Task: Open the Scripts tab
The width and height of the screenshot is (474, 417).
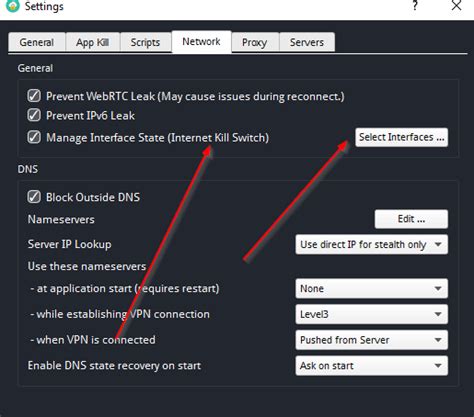Action: [145, 42]
